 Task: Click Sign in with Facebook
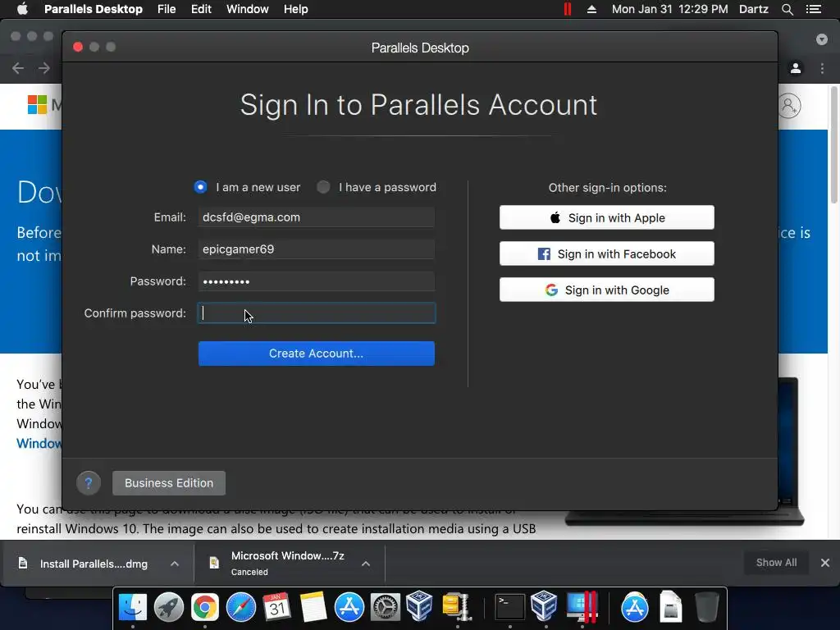[607, 253]
